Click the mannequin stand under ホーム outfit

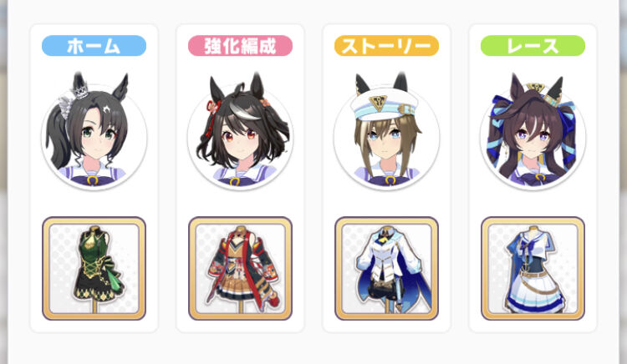pyautogui.click(x=95, y=307)
